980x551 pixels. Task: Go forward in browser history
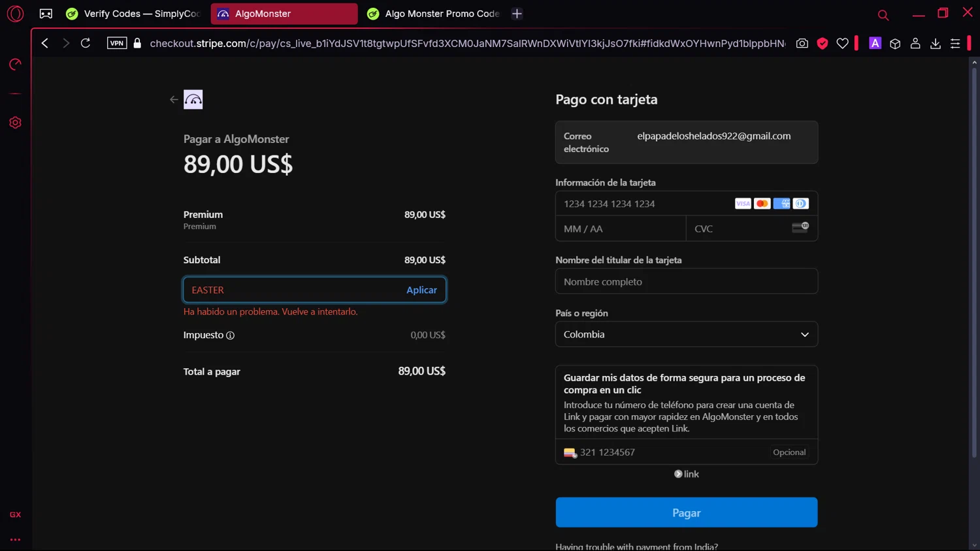[66, 43]
